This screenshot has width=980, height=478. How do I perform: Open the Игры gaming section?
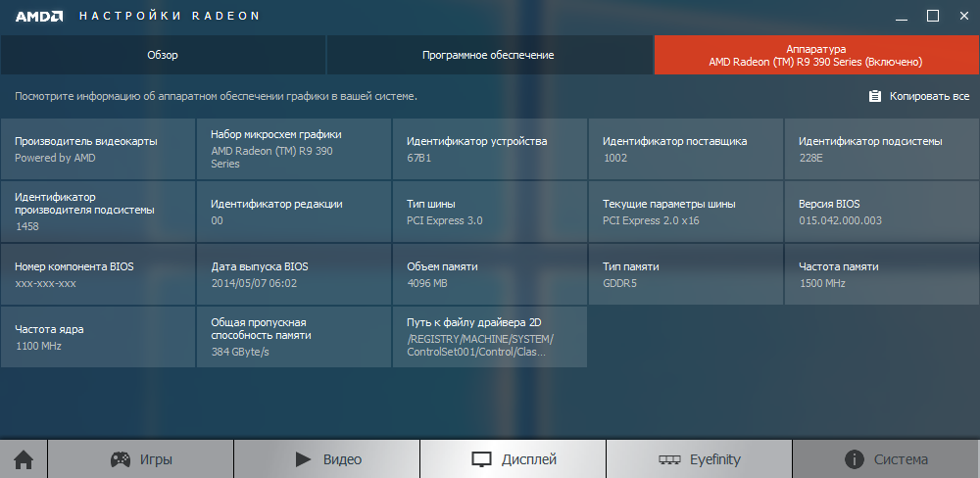pyautogui.click(x=140, y=460)
